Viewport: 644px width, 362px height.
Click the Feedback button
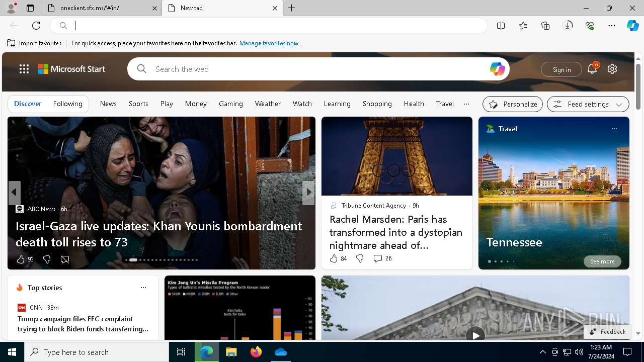[607, 332]
